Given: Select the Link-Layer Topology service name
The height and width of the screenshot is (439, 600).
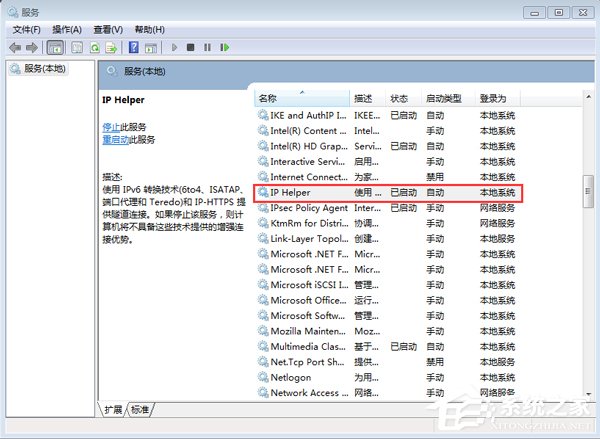Looking at the screenshot, I should [x=309, y=238].
